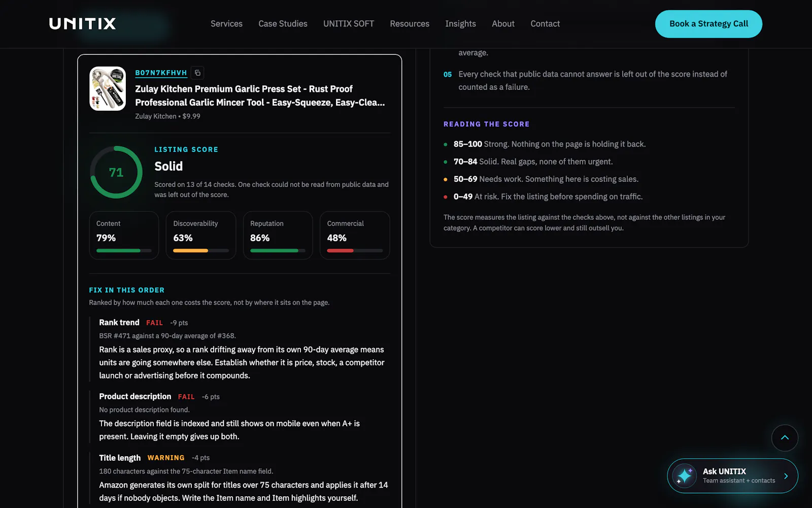Copy the ASIN with the copy icon
This screenshot has height=508, width=812.
pyautogui.click(x=198, y=73)
